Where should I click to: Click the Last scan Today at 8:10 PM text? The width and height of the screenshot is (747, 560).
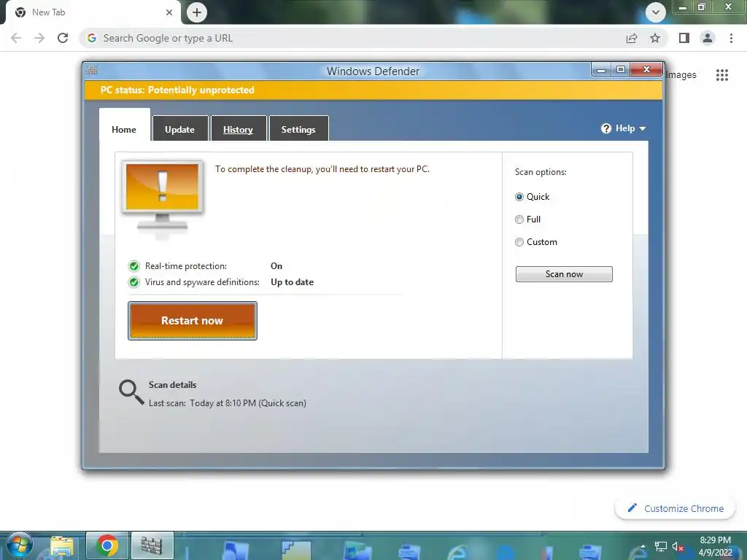tap(228, 403)
